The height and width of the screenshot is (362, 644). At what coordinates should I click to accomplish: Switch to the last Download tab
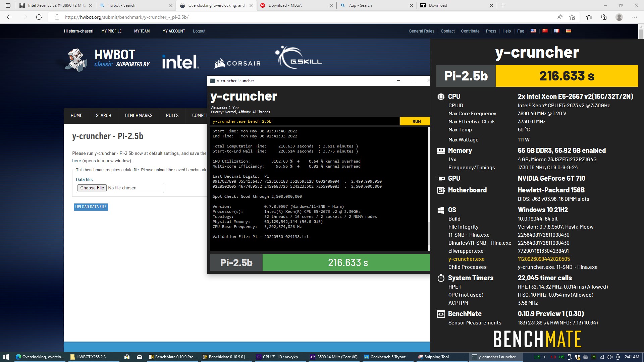[457, 5]
